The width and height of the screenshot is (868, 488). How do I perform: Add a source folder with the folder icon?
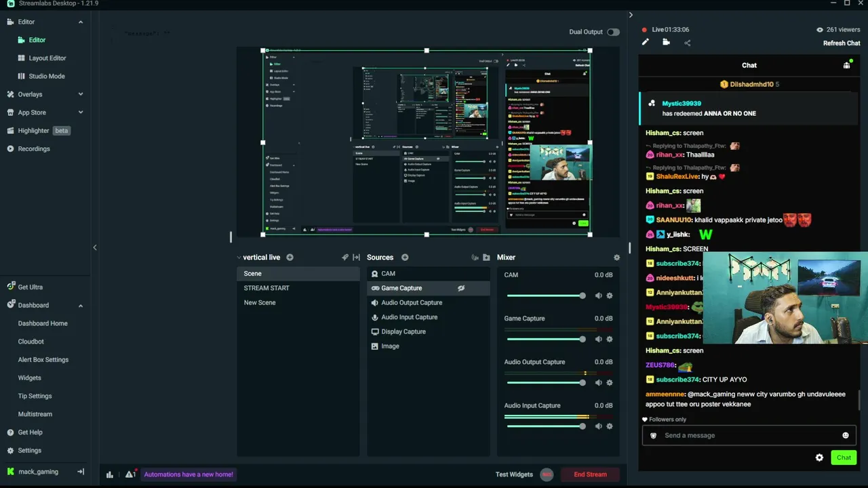[486, 258]
